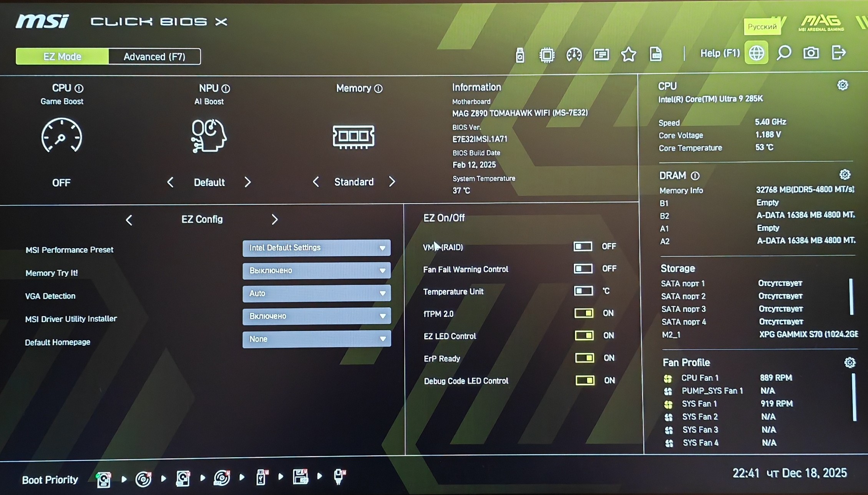Toggle the Temperature Unit switch
The height and width of the screenshot is (495, 868).
point(583,291)
